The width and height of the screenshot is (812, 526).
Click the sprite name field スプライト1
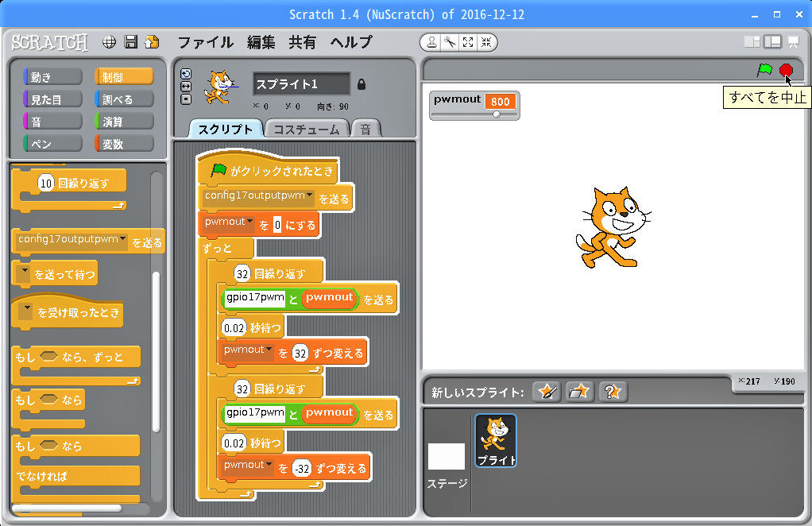click(301, 84)
